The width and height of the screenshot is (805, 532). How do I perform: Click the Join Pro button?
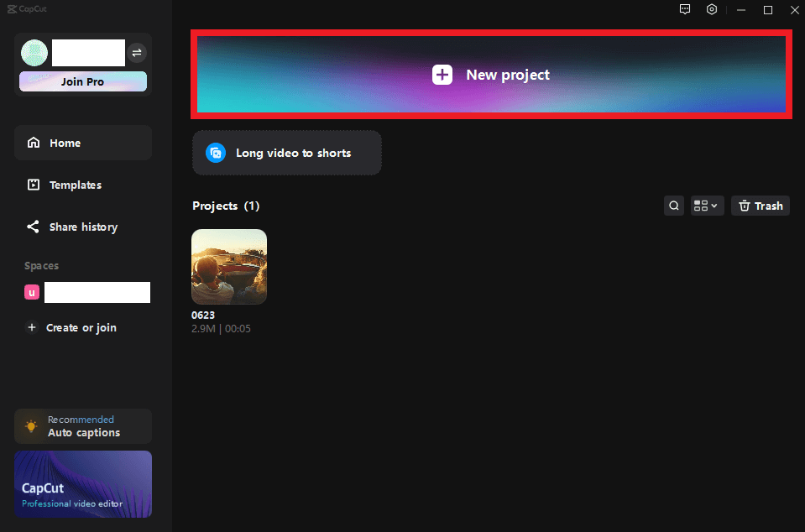tap(82, 81)
